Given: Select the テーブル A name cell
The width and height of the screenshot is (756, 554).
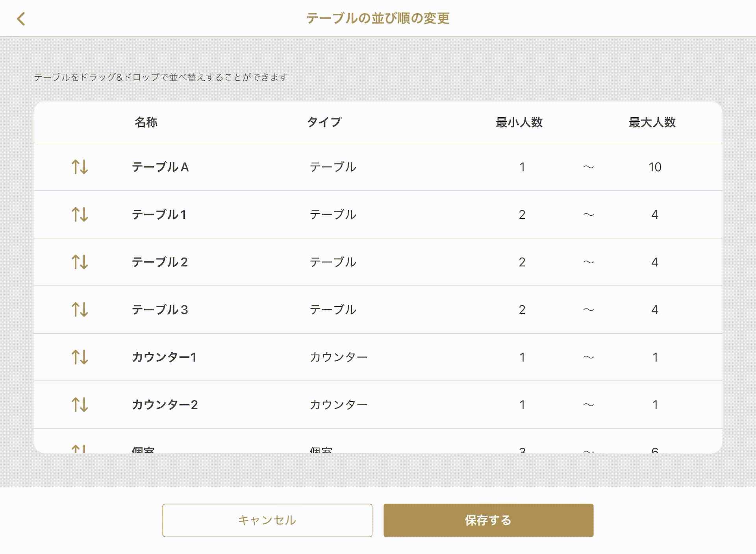Looking at the screenshot, I should [160, 167].
